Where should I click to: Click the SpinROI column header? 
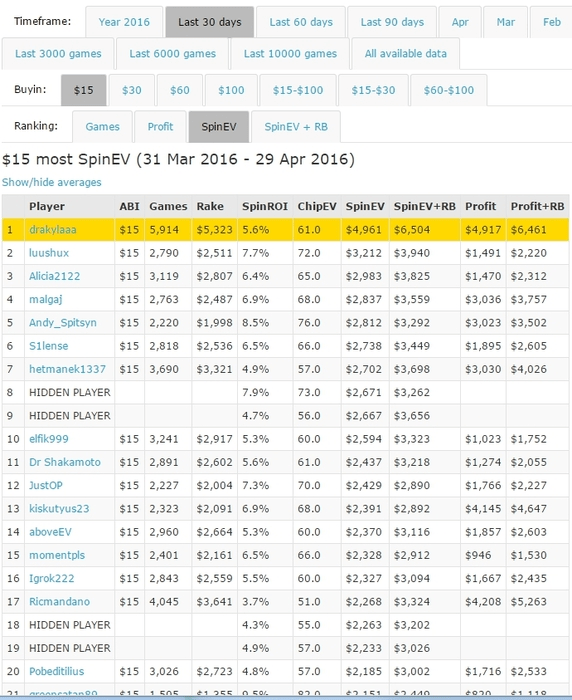point(265,206)
